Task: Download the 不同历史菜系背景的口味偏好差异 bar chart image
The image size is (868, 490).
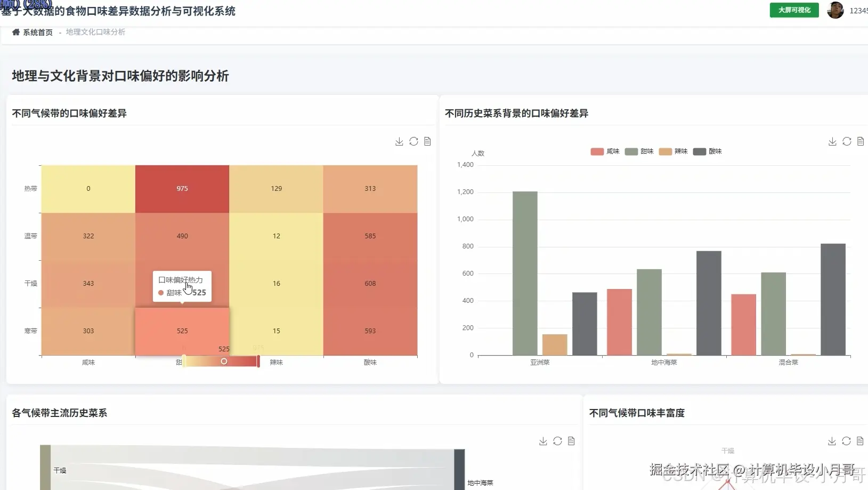Action: pos(832,141)
